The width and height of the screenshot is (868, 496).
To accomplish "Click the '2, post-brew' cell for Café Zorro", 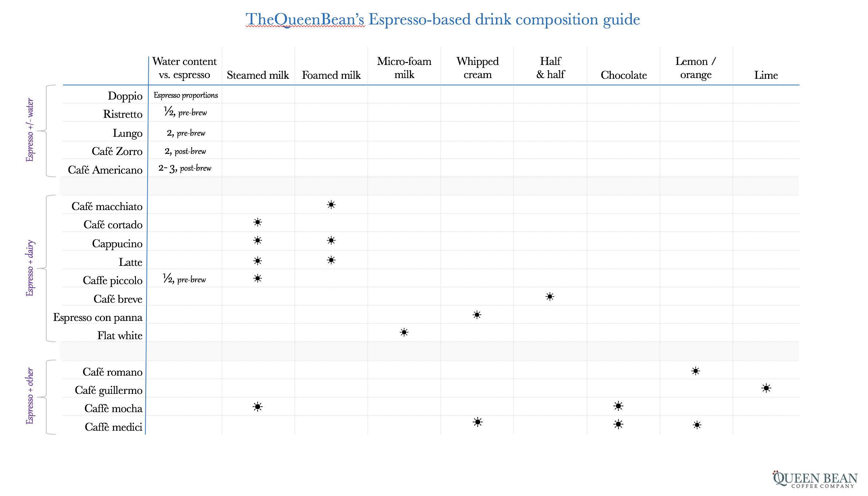I will pyautogui.click(x=185, y=151).
